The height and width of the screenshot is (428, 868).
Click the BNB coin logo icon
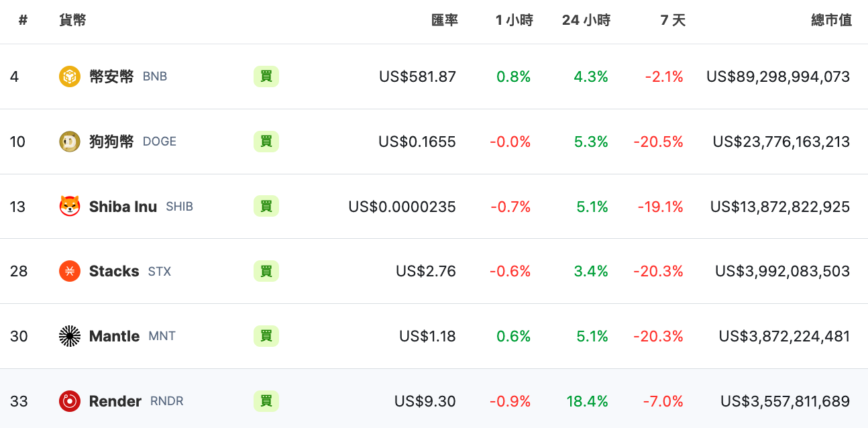coord(70,76)
